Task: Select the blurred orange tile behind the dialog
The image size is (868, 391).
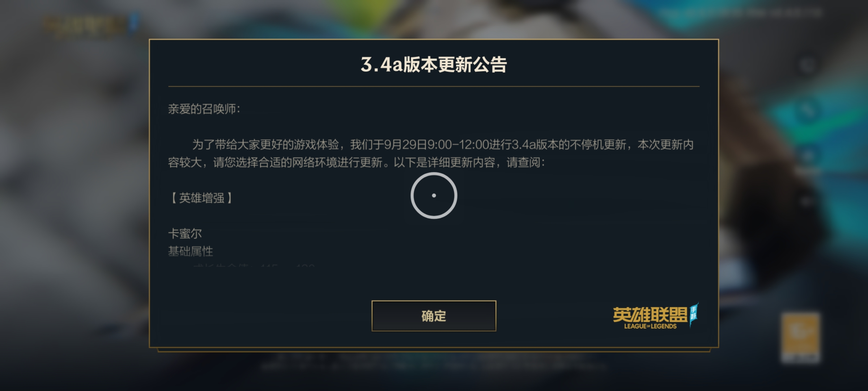Action: [x=800, y=337]
